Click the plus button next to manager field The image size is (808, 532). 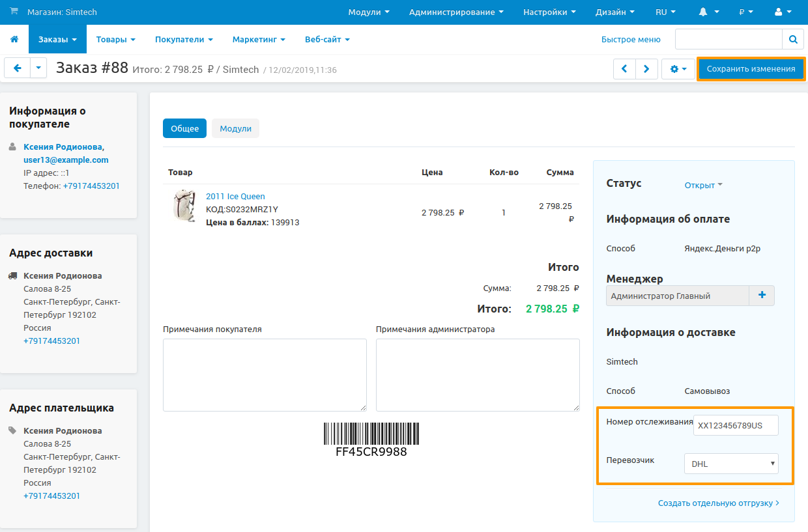click(x=762, y=296)
